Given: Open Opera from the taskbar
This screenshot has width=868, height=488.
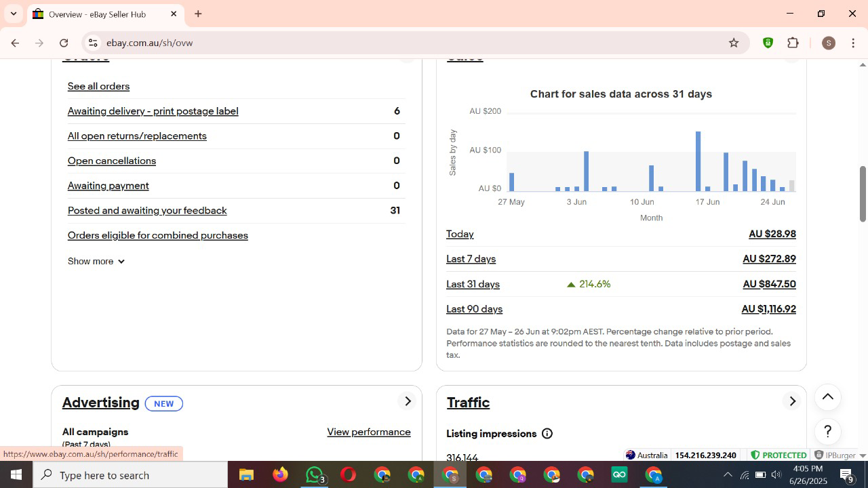Looking at the screenshot, I should tap(349, 475).
